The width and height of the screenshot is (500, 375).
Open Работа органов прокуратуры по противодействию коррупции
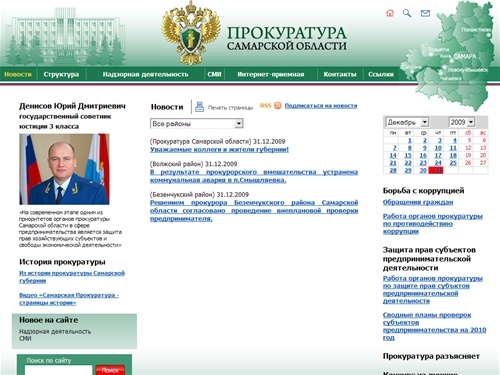coord(433,224)
